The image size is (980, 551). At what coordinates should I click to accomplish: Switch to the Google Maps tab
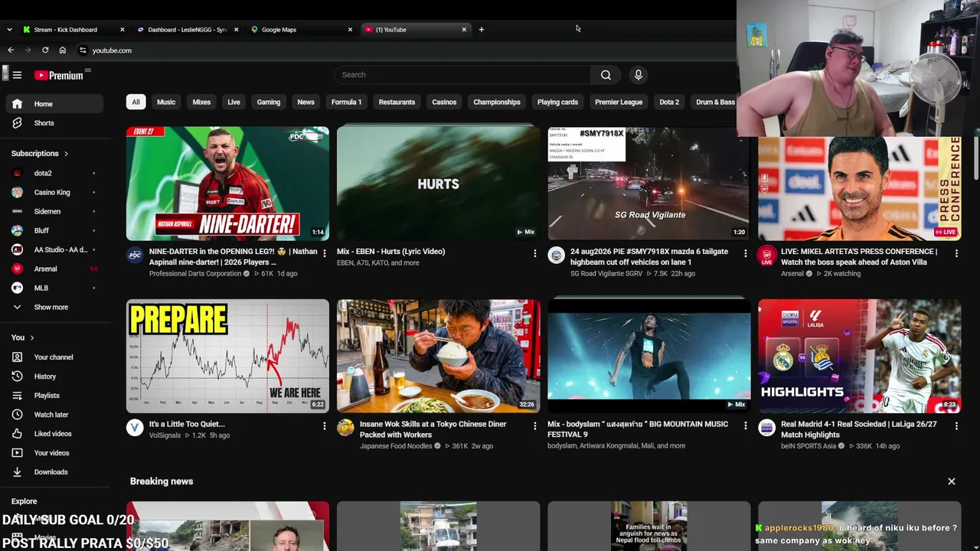302,30
